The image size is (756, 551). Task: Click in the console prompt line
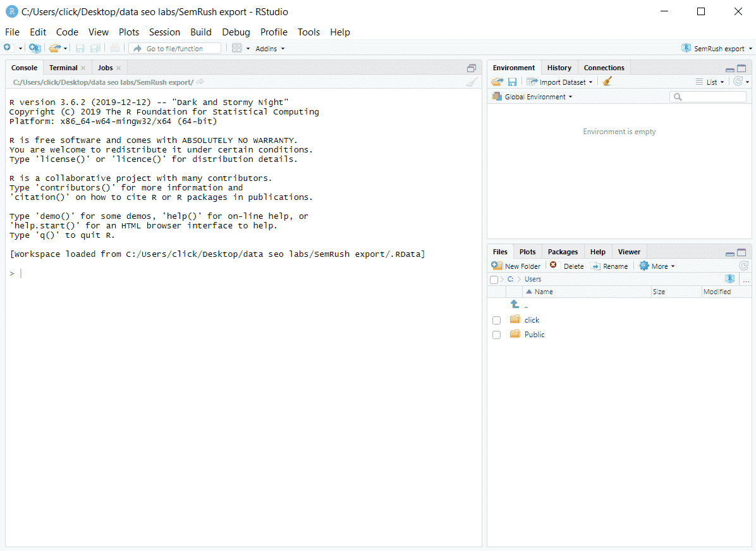pos(243,273)
